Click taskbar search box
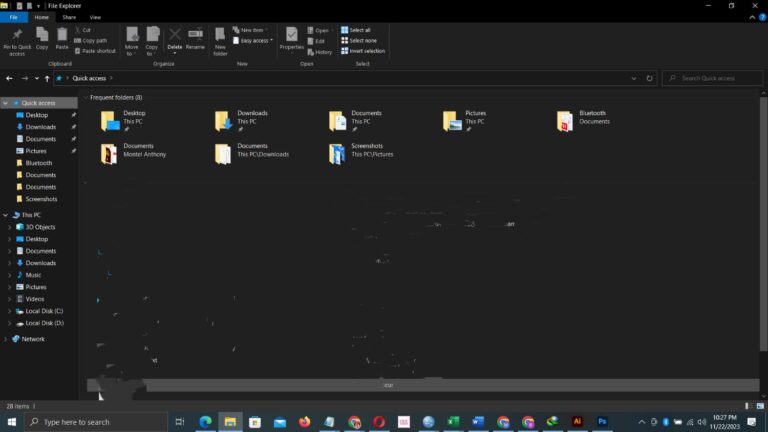The image size is (768, 432). [x=96, y=422]
